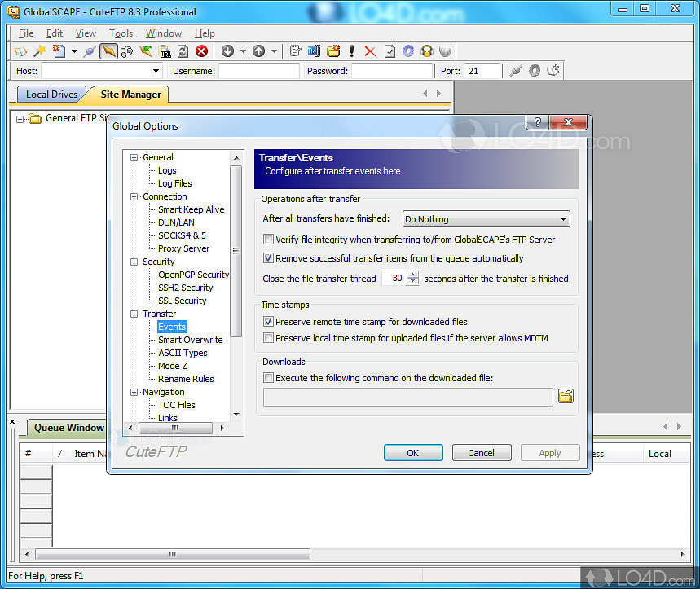Click the Apply button
700x589 pixels.
click(x=550, y=452)
